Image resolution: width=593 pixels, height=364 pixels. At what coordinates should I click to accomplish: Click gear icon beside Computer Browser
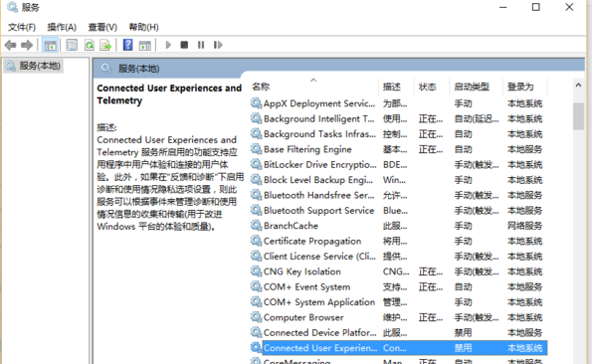tap(256, 317)
